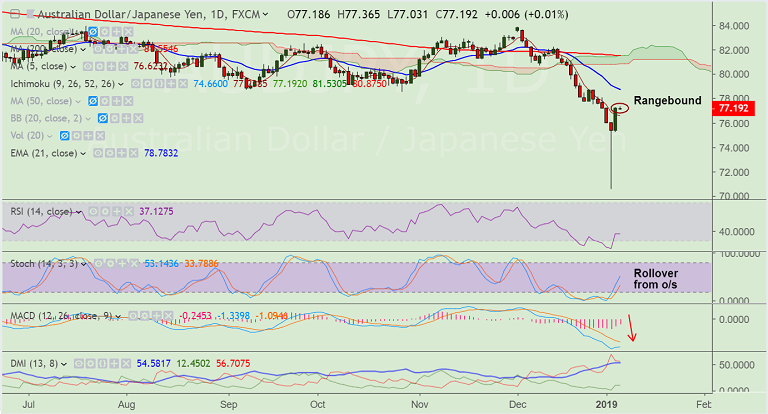
Task: Click plus icon beside MA (5, close)
Action: 111,66
